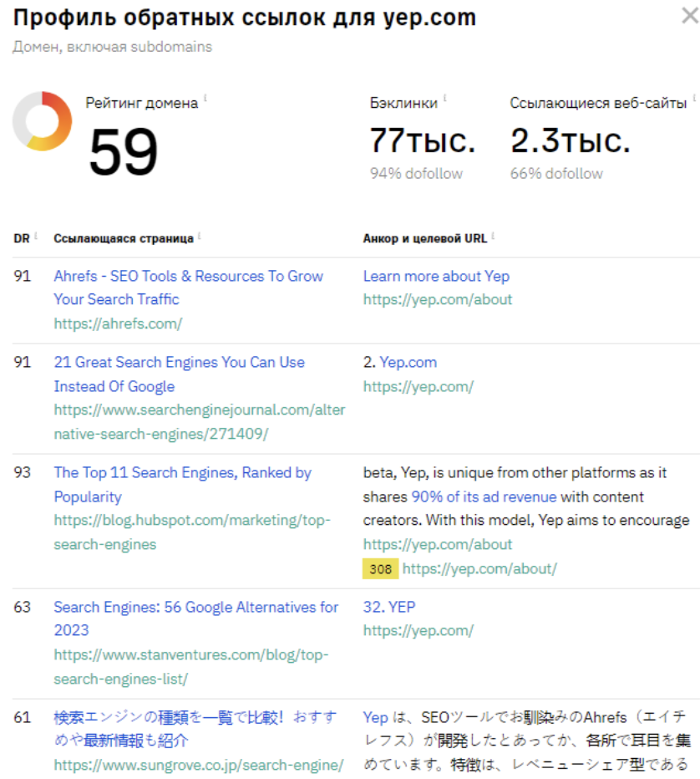Click the 90% of its ad revenue anchor
This screenshot has width=700, height=779.
(484, 496)
